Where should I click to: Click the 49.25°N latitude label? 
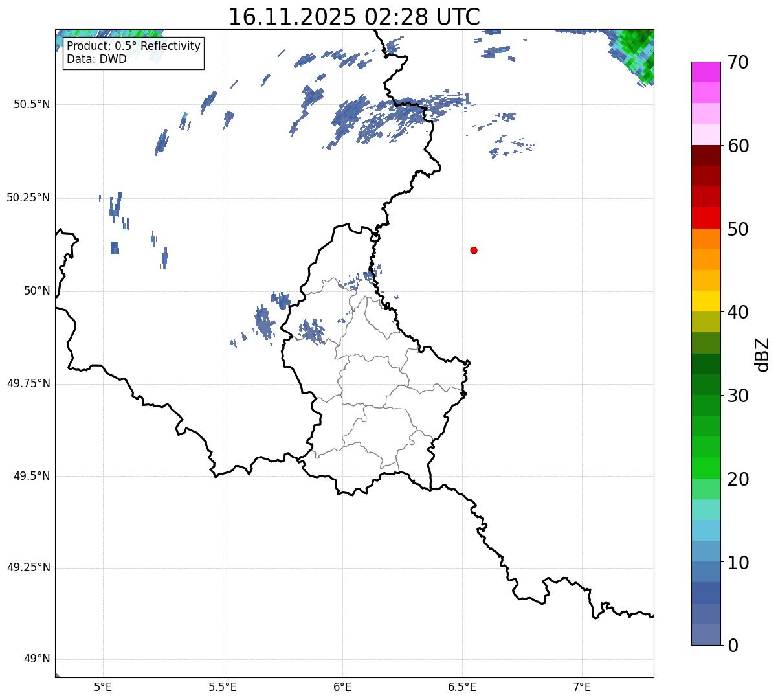coord(28,567)
